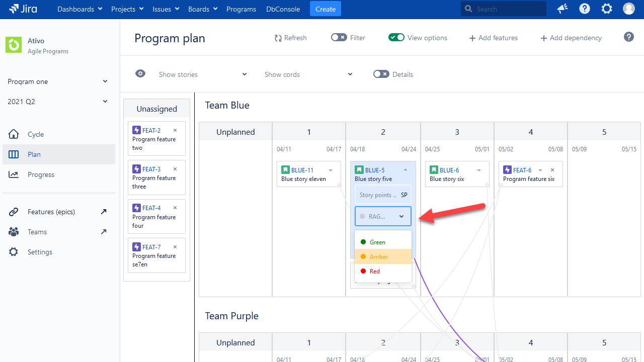Image resolution: width=644 pixels, height=362 pixels.
Task: Disable the View options toggle
Action: (396, 38)
